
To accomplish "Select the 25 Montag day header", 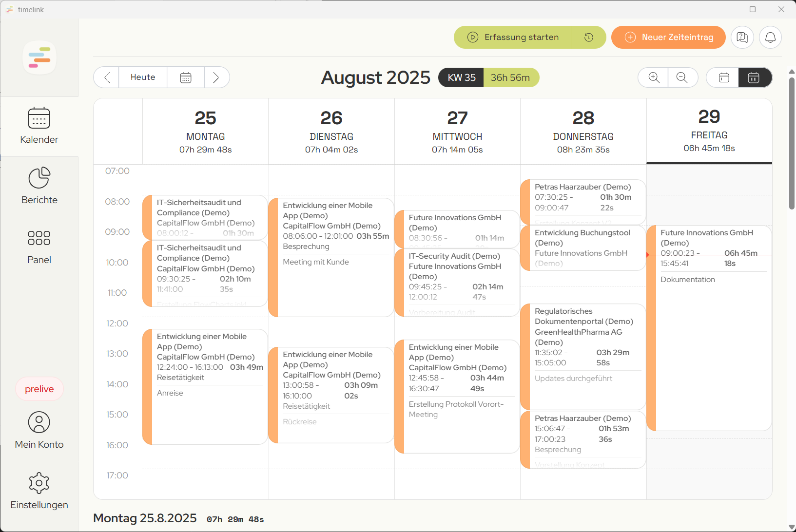I will [x=205, y=131].
